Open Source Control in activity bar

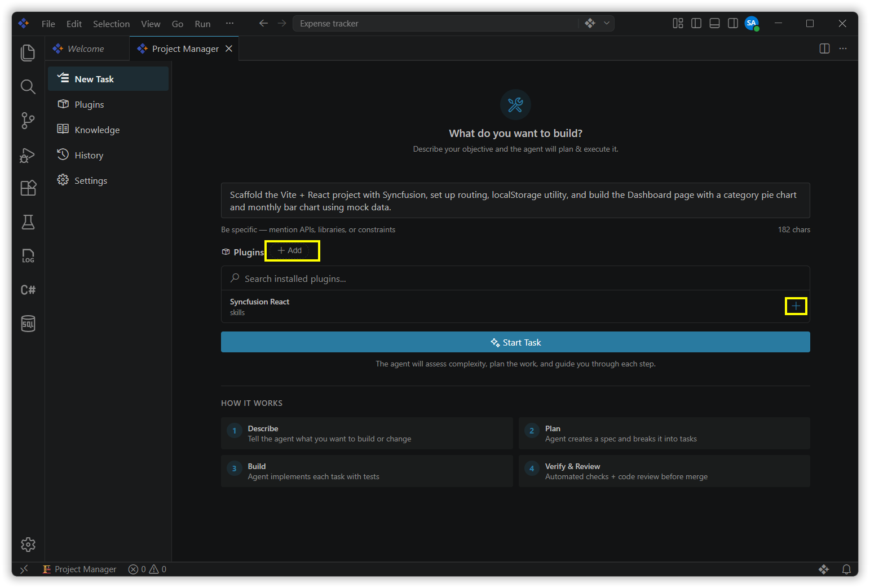[x=28, y=120]
